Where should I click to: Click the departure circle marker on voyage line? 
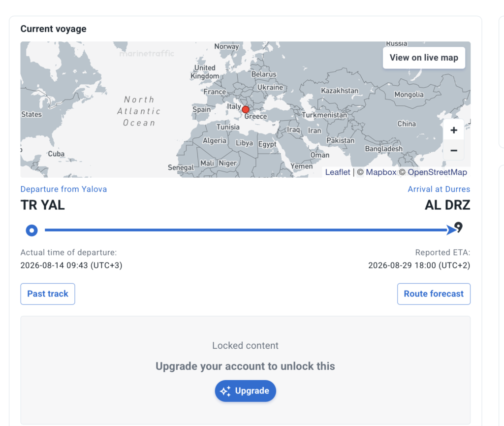click(31, 230)
